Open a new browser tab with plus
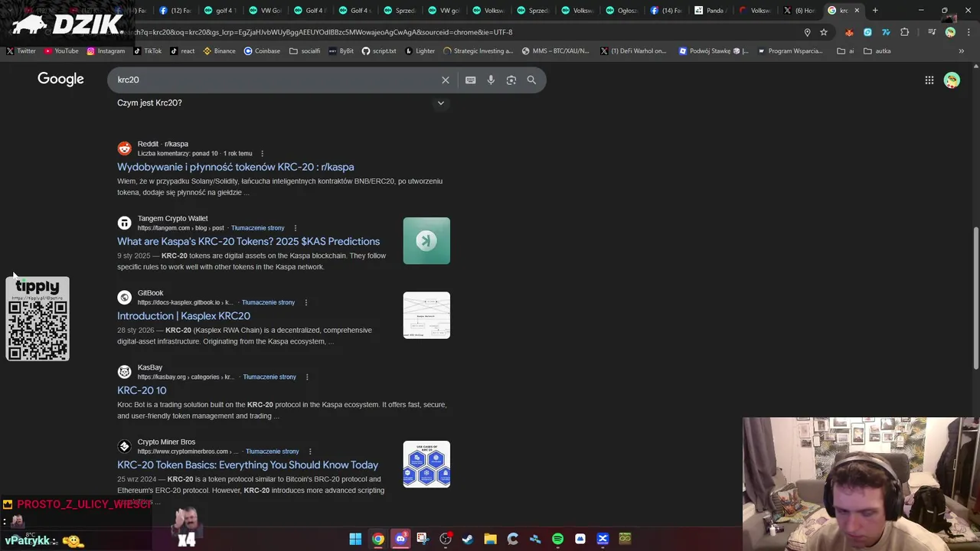This screenshot has width=980, height=551. (x=875, y=10)
